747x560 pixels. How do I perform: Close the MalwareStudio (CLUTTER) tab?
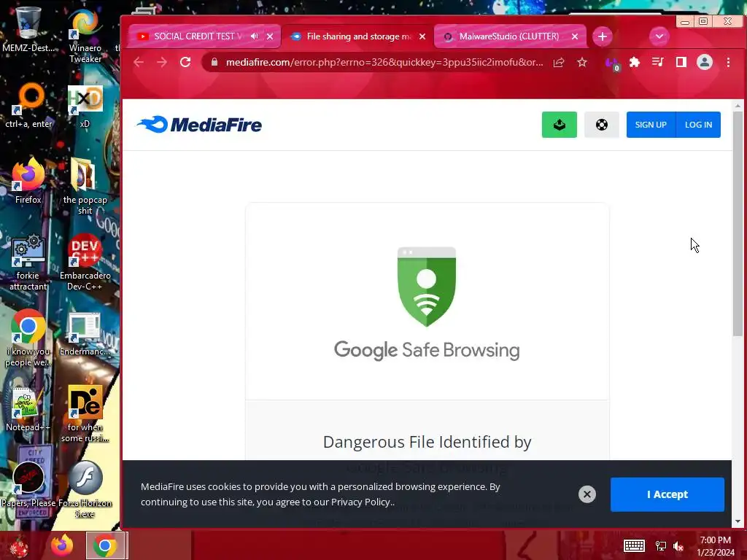pyautogui.click(x=575, y=36)
